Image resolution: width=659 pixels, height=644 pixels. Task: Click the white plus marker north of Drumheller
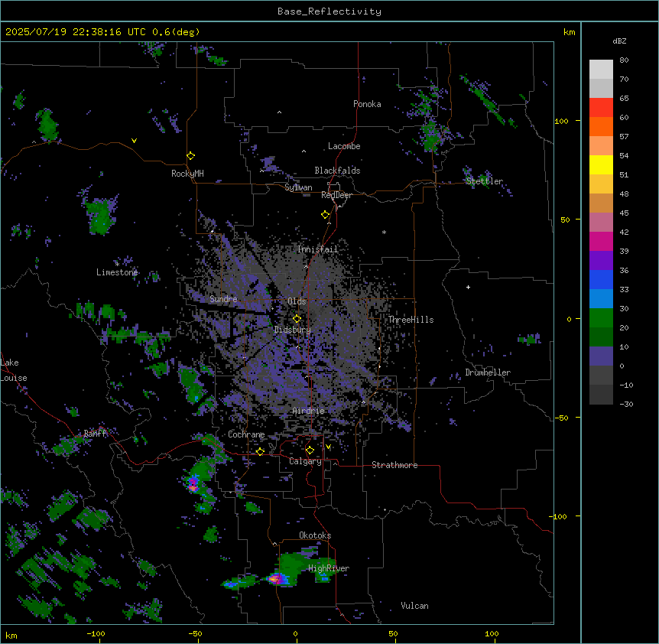coord(468,287)
